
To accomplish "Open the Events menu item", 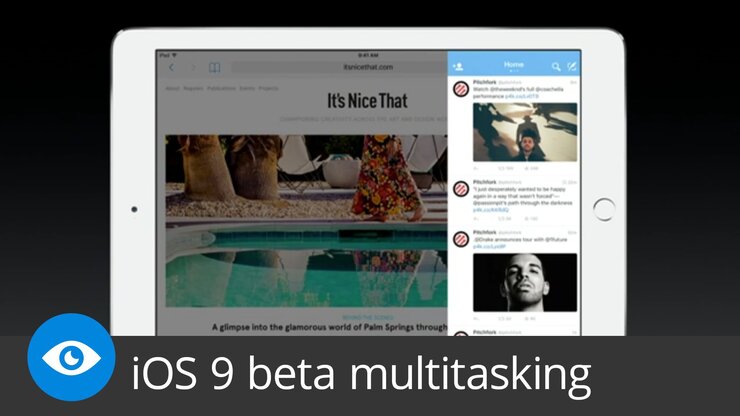I will click(247, 88).
